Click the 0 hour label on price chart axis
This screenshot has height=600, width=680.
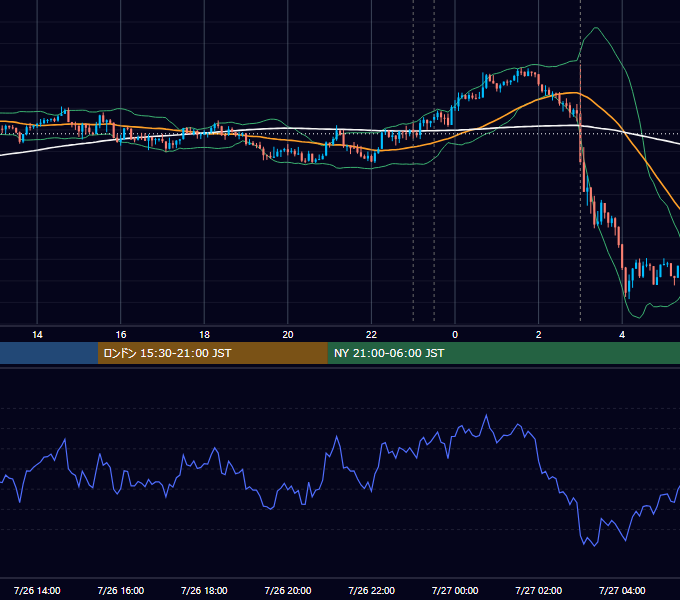(455, 335)
